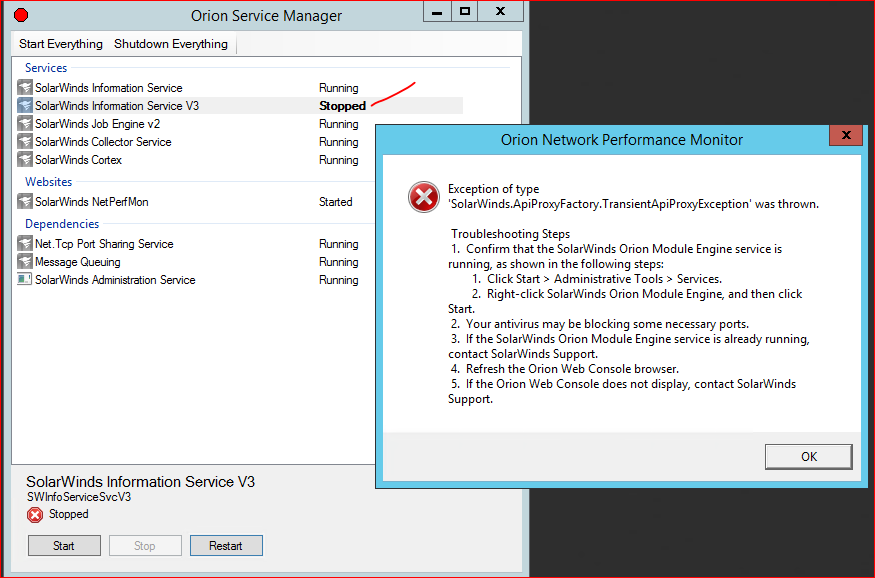Click Running status of Message Queuing
The image size is (875, 578).
(339, 262)
